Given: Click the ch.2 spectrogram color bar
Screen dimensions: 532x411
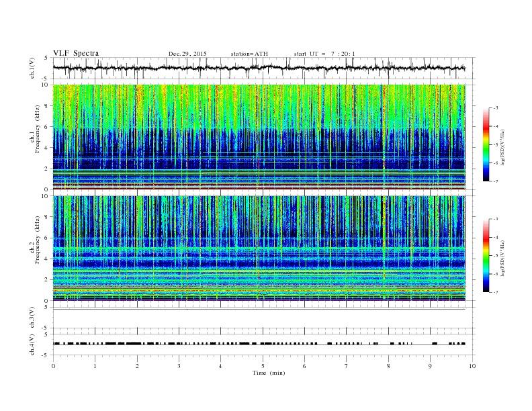Looking at the screenshot, I should click(486, 256).
